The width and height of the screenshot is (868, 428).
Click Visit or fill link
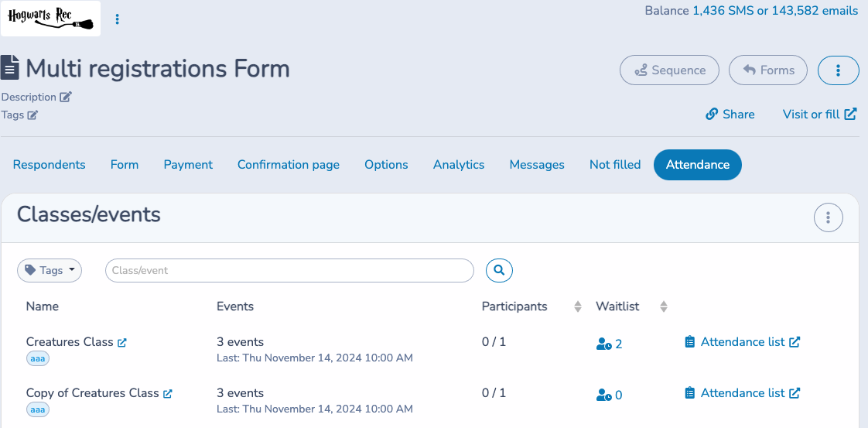820,114
